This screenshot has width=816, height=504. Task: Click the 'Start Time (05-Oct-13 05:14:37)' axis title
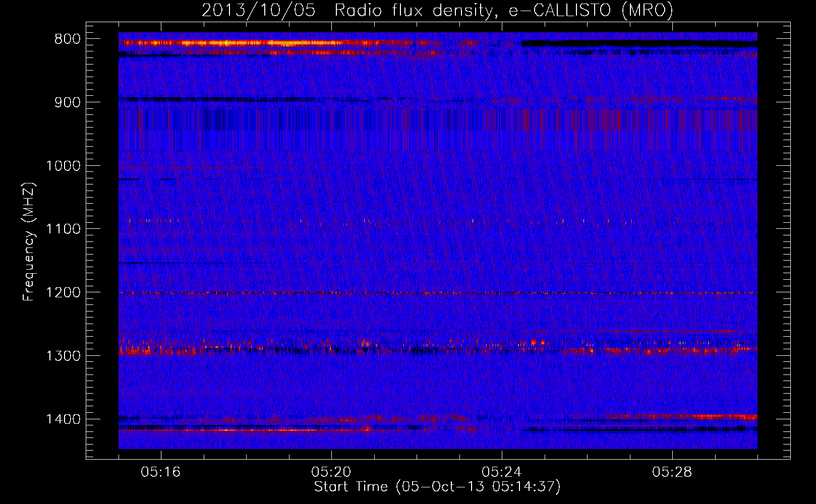pos(437,487)
